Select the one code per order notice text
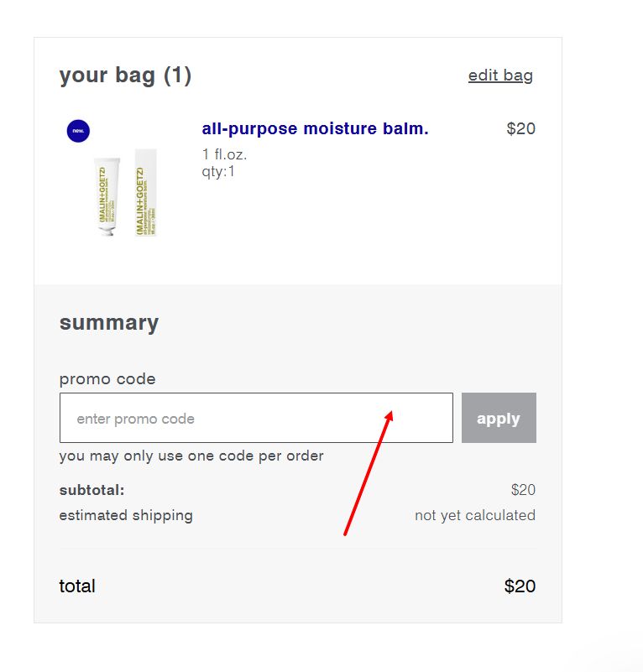This screenshot has height=672, width=643. click(x=191, y=456)
